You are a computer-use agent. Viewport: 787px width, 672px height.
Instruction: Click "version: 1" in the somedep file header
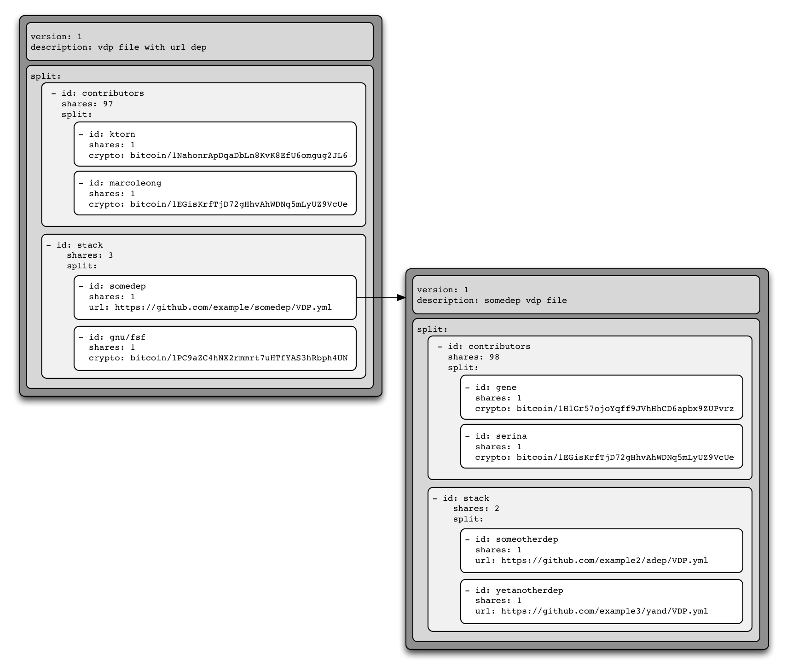(x=442, y=290)
